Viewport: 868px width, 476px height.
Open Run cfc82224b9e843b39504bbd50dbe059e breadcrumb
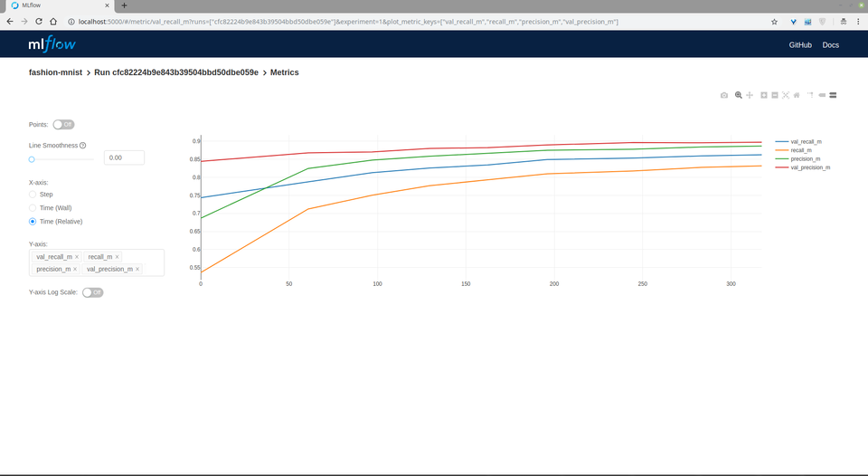(x=176, y=72)
